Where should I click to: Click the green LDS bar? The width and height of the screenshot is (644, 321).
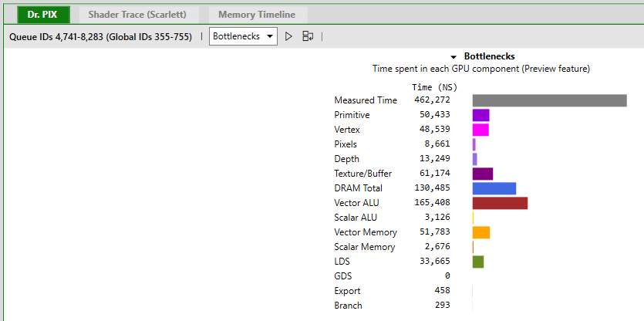(x=478, y=262)
